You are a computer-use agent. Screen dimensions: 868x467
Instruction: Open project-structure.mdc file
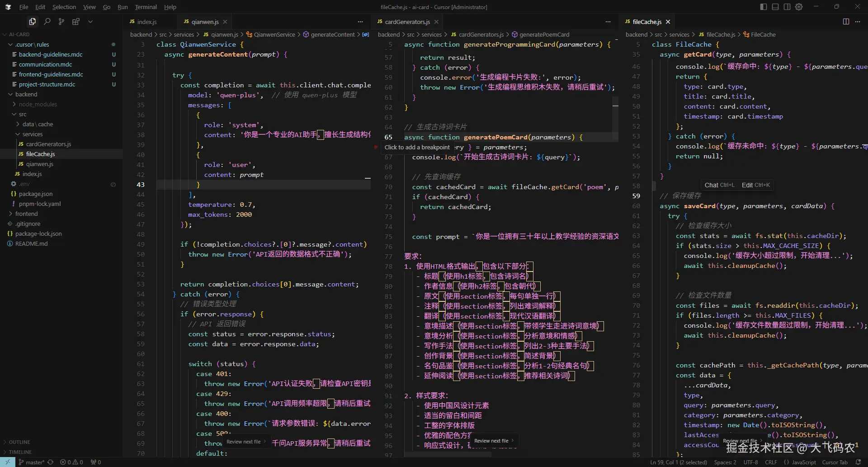coord(47,84)
